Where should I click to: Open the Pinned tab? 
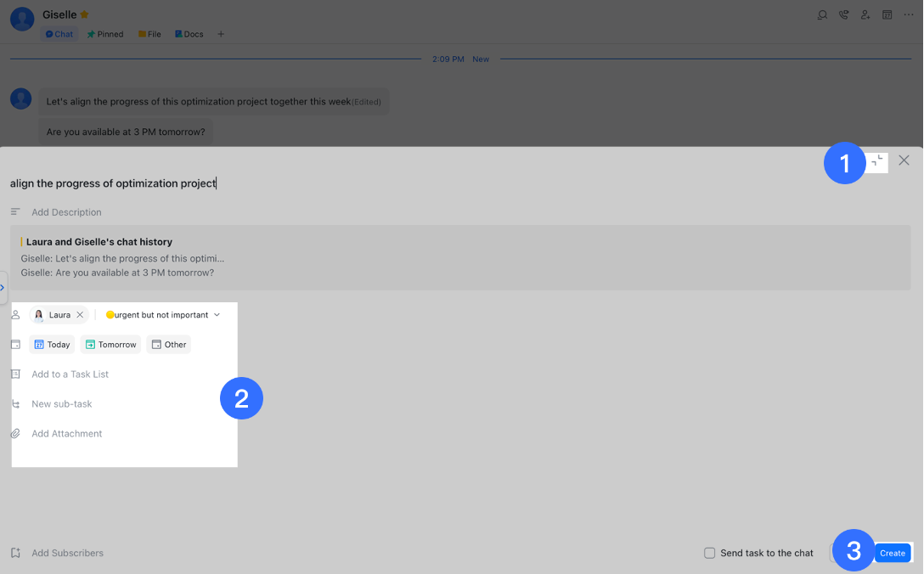105,34
